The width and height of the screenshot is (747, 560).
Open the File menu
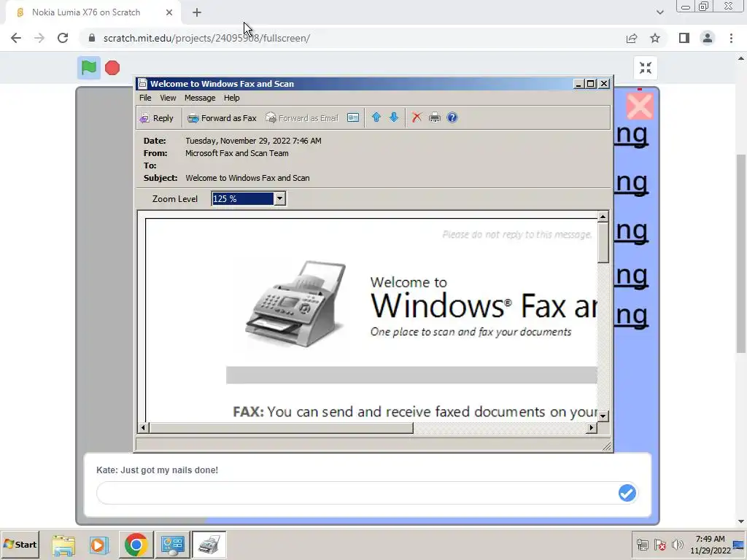coord(145,98)
